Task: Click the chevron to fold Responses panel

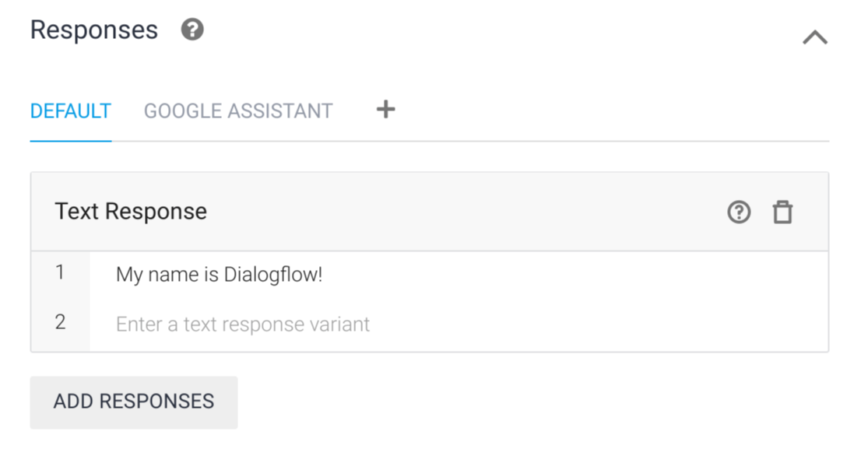Action: tap(815, 36)
